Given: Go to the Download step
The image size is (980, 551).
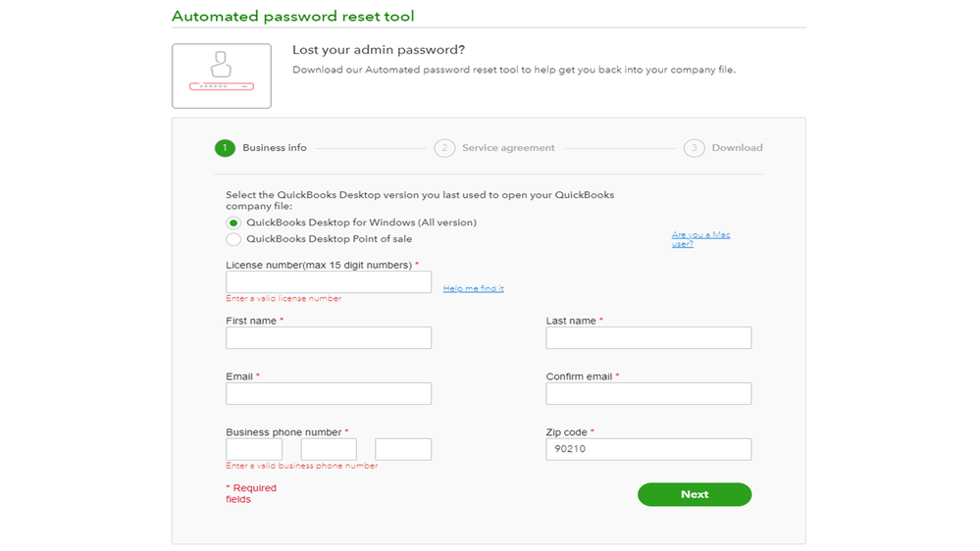Looking at the screenshot, I should [x=737, y=148].
